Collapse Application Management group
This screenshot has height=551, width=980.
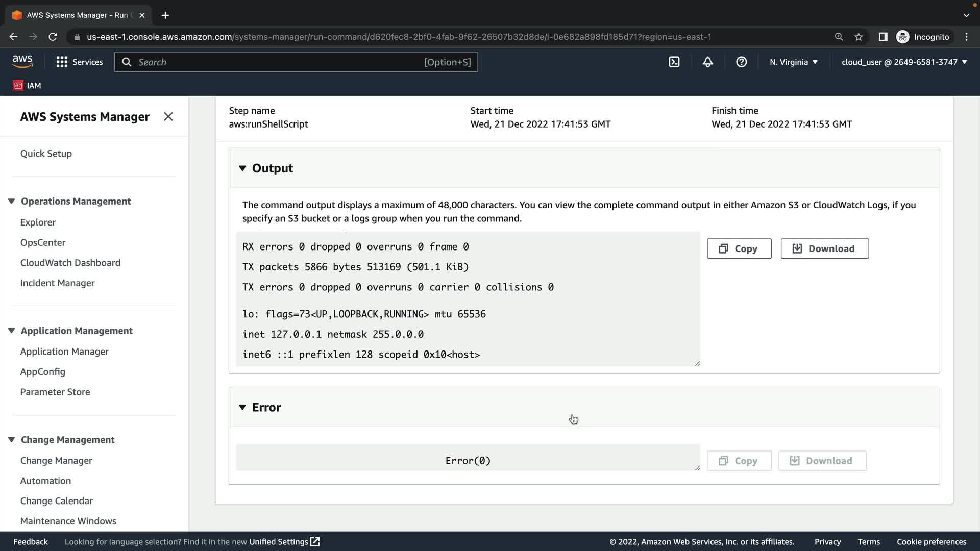pos(11,331)
